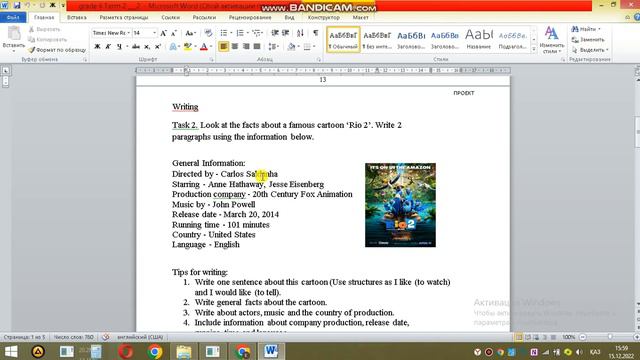This screenshot has width=640, height=360.
Task: Click Копировать (Copy) button
Action: click(47, 40)
